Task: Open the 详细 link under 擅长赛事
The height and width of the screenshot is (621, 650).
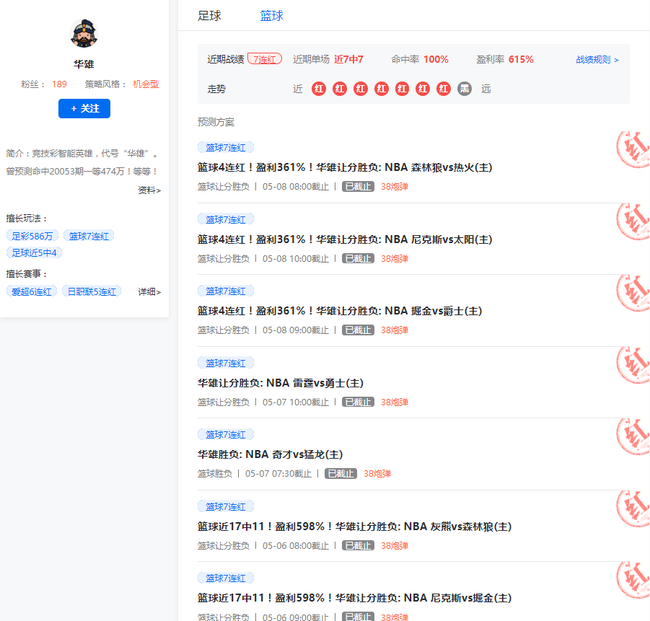Action: 149,292
